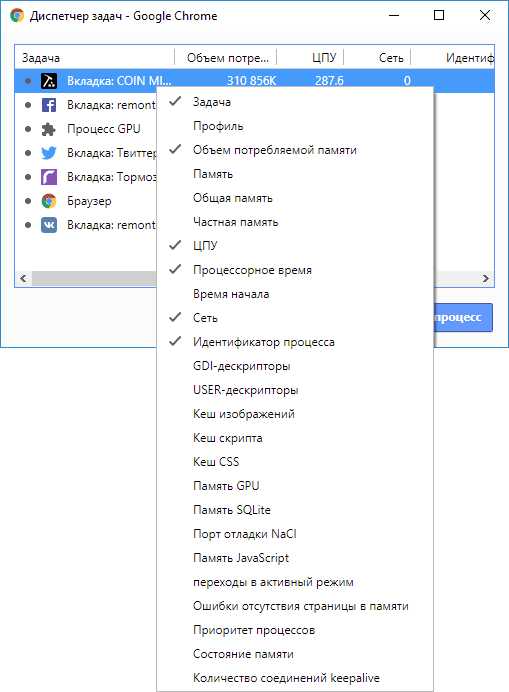Select the Вкладка: Тормоз row

[86, 177]
